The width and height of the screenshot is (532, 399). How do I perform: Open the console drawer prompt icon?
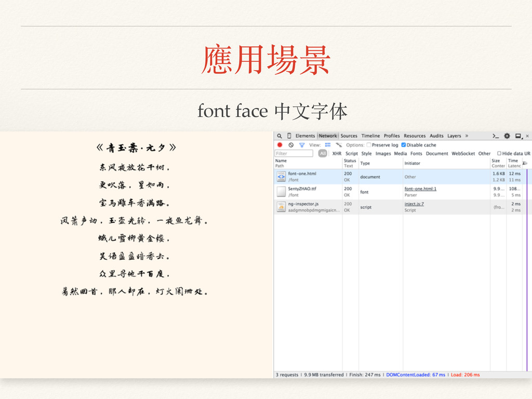(496, 136)
